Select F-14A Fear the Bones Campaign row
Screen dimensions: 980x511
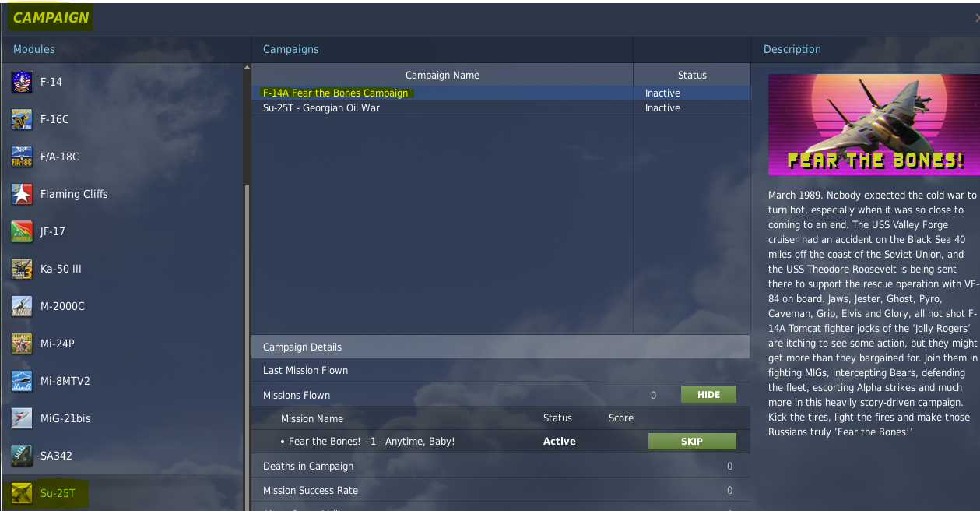(501, 93)
